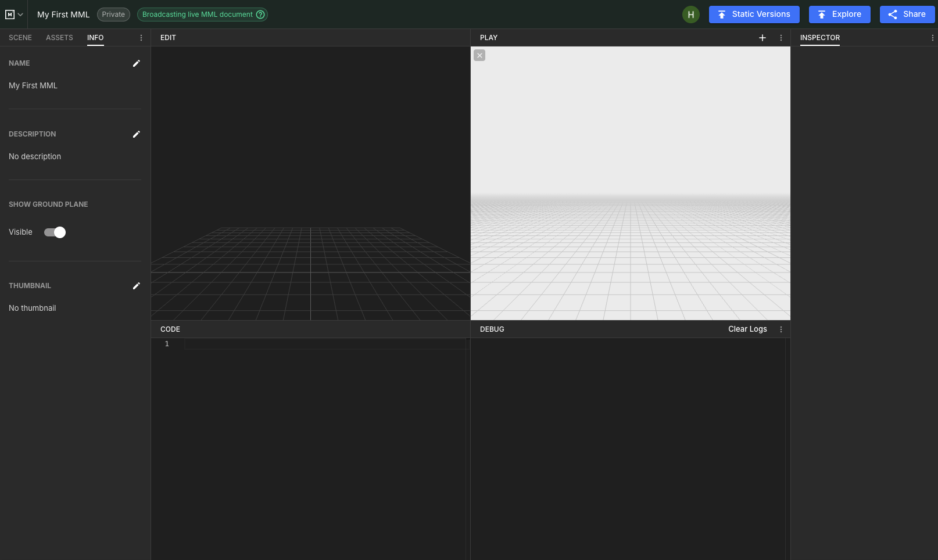
Task: Add a new play client with plus icon
Action: click(762, 38)
